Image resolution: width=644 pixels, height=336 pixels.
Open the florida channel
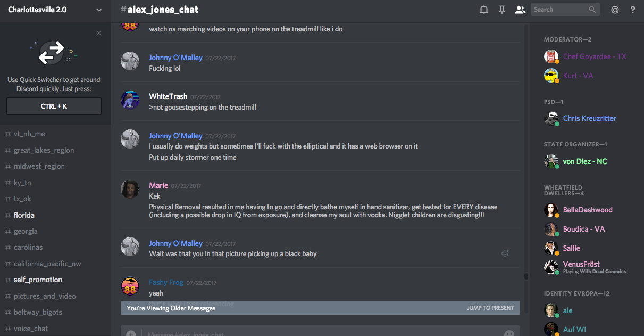point(24,215)
